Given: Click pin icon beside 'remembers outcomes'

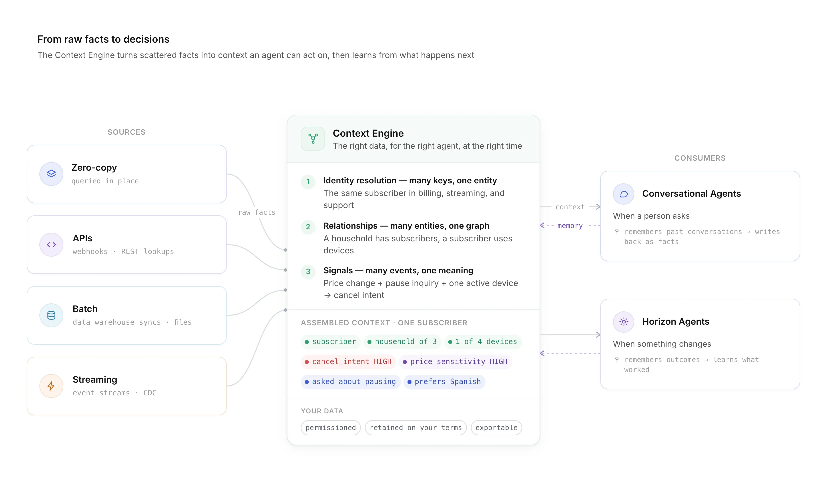Looking at the screenshot, I should click(616, 359).
